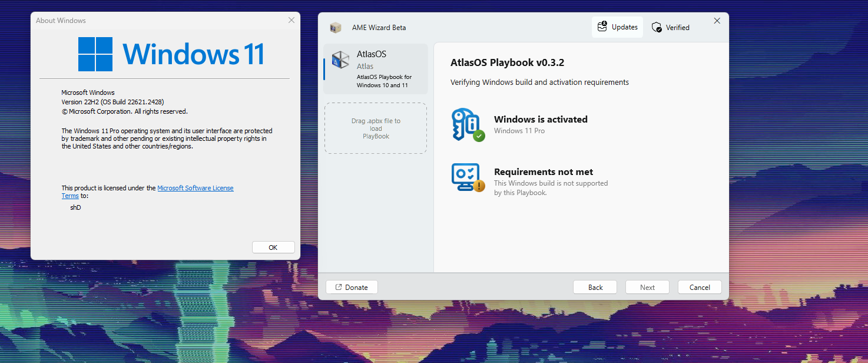The image size is (868, 363).
Task: Click the AME Wizard Beta app icon
Action: coord(336,28)
